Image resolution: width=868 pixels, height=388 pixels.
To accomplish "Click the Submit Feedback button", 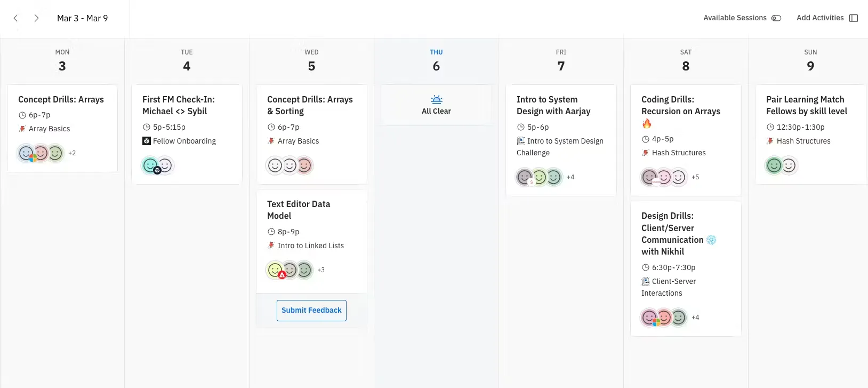I will click(311, 311).
